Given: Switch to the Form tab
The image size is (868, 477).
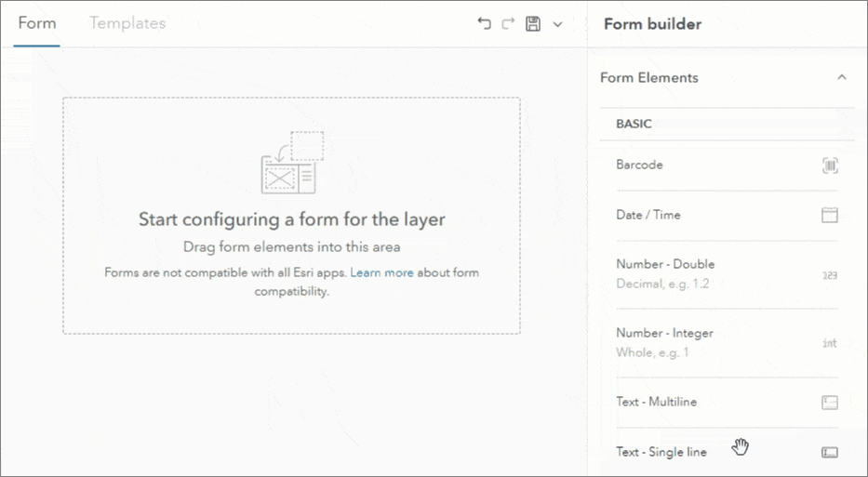Looking at the screenshot, I should click(x=36, y=22).
